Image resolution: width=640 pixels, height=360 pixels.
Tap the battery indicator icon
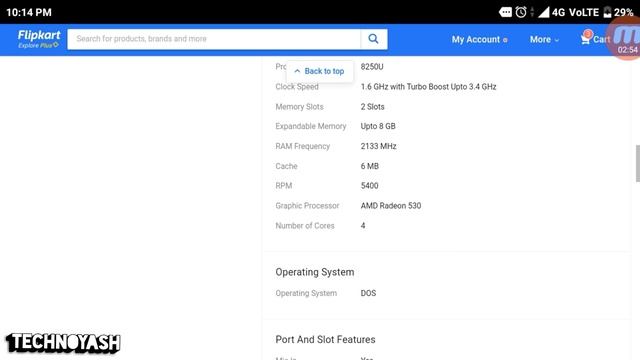tap(607, 12)
